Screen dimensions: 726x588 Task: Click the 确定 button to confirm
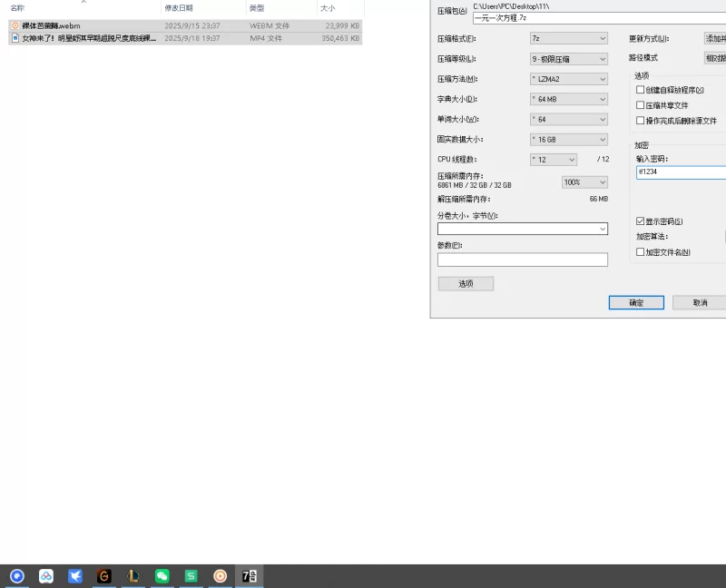pyautogui.click(x=635, y=302)
